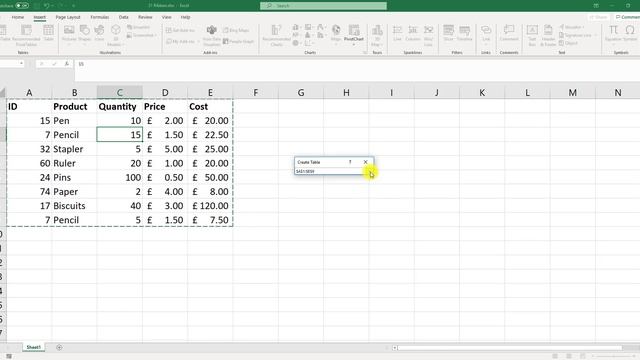The width and height of the screenshot is (640, 360).
Task: Click the Pictures icon
Action: (69, 33)
